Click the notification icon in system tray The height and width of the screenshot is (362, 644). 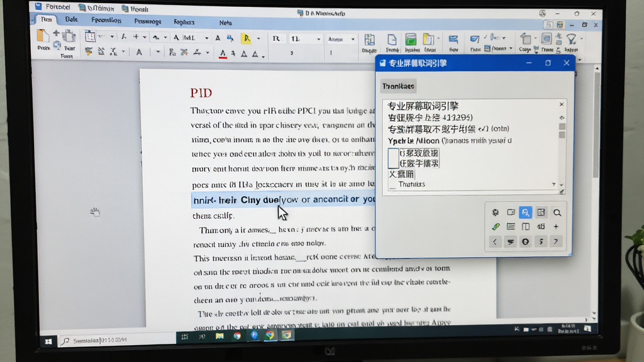(x=587, y=328)
